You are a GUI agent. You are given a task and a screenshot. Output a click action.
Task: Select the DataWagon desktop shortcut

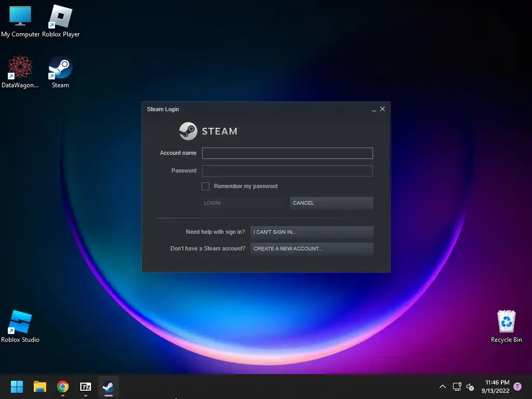pos(20,72)
